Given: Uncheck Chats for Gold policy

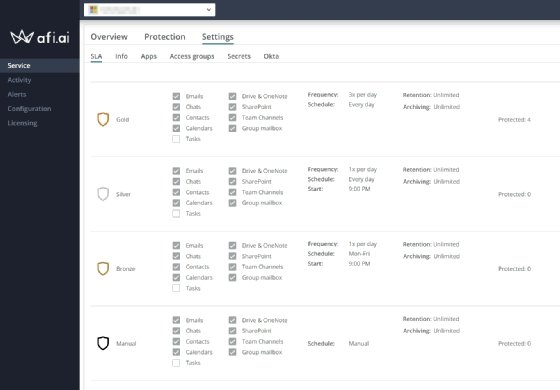Looking at the screenshot, I should point(176,107).
